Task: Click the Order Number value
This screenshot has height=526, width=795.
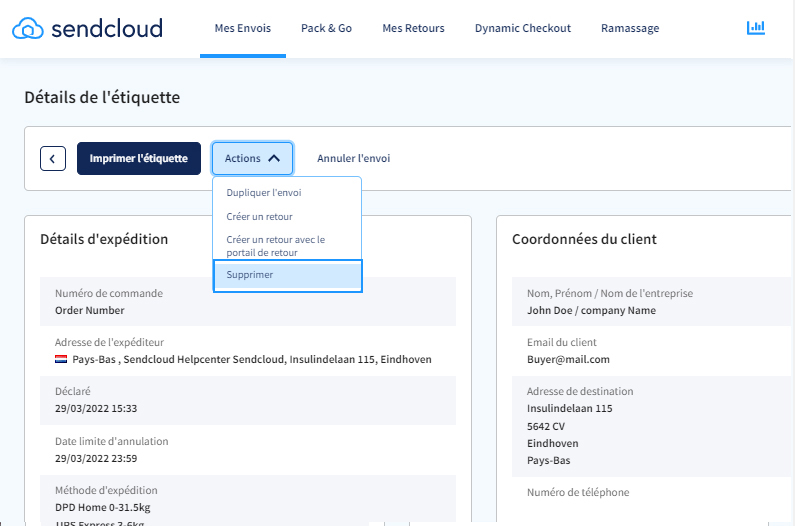Action: point(90,310)
